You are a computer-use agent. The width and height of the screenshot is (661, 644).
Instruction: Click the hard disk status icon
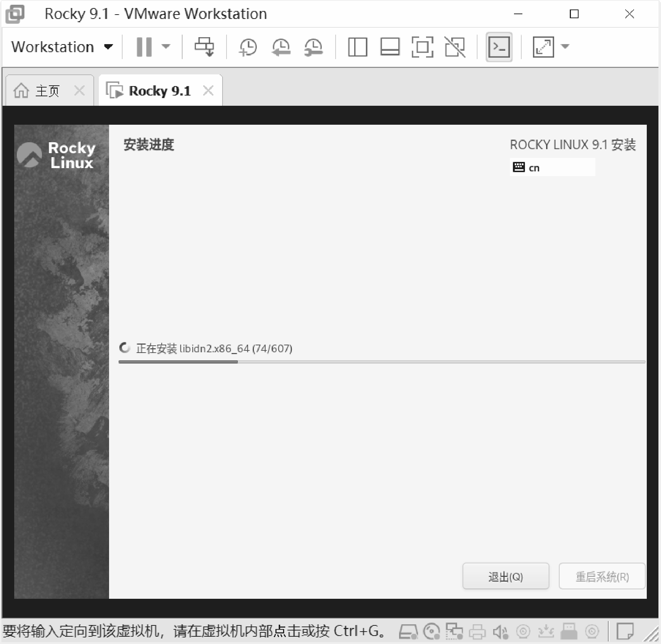[x=408, y=632]
